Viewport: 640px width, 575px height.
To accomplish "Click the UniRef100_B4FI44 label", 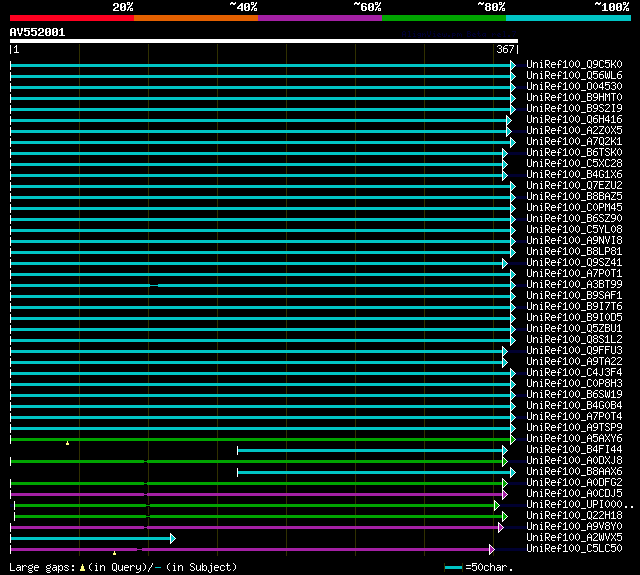I will 574,450.
